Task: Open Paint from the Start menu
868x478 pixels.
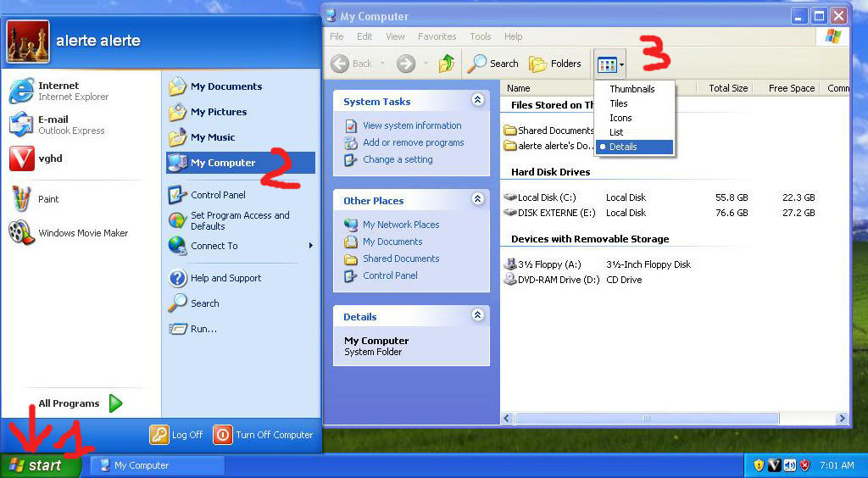Action: click(48, 199)
